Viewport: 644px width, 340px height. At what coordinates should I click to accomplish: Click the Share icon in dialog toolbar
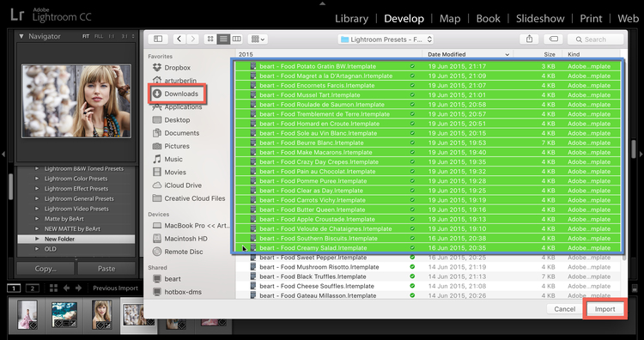(x=530, y=39)
